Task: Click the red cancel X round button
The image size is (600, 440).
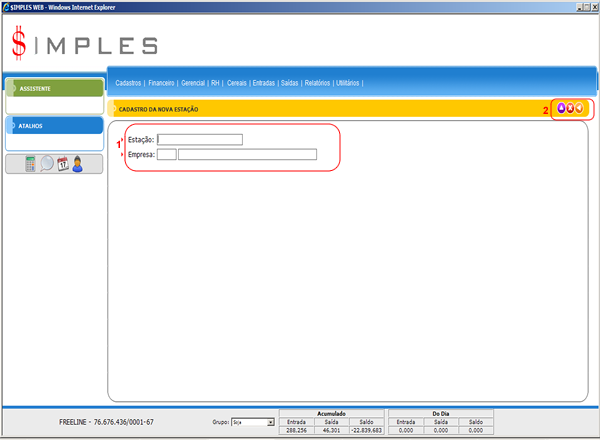Action: (570, 108)
